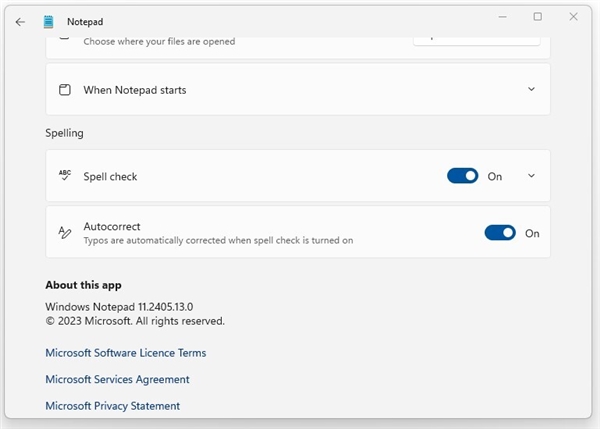Screen dimensions: 600x429
Task: Click the Autocorrect pen icon
Action: coord(65,232)
